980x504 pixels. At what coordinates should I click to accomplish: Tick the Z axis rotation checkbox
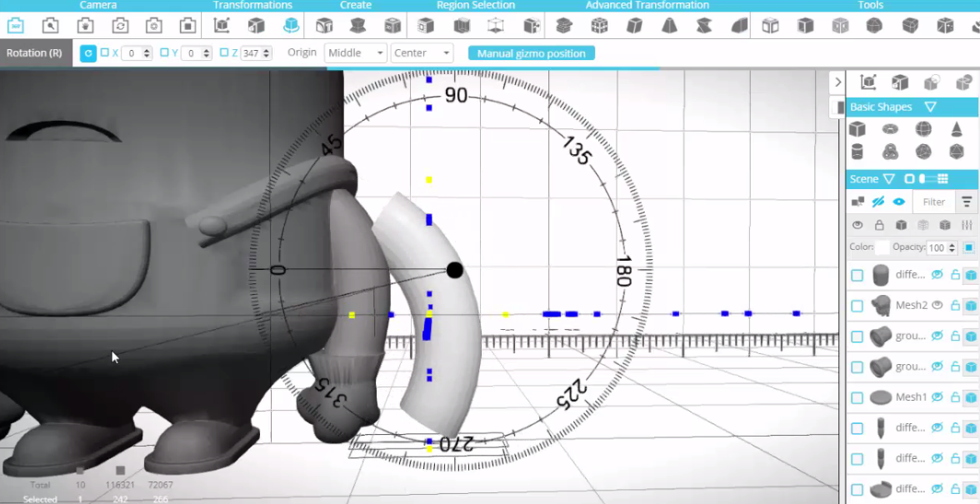(x=223, y=53)
